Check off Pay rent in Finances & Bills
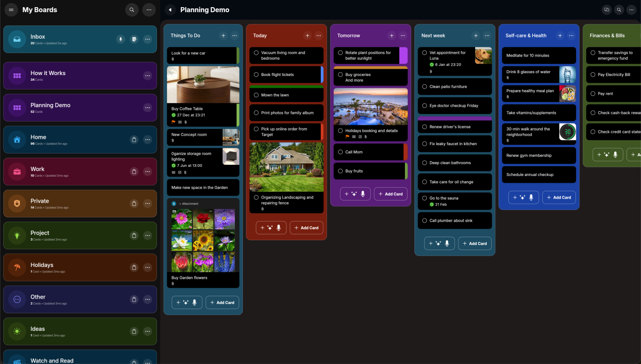Screen dimensions: 641x364 pyautogui.click(x=592, y=94)
